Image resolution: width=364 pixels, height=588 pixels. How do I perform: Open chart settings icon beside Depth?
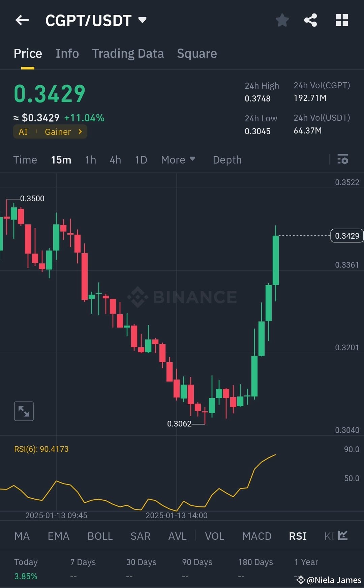click(x=343, y=159)
